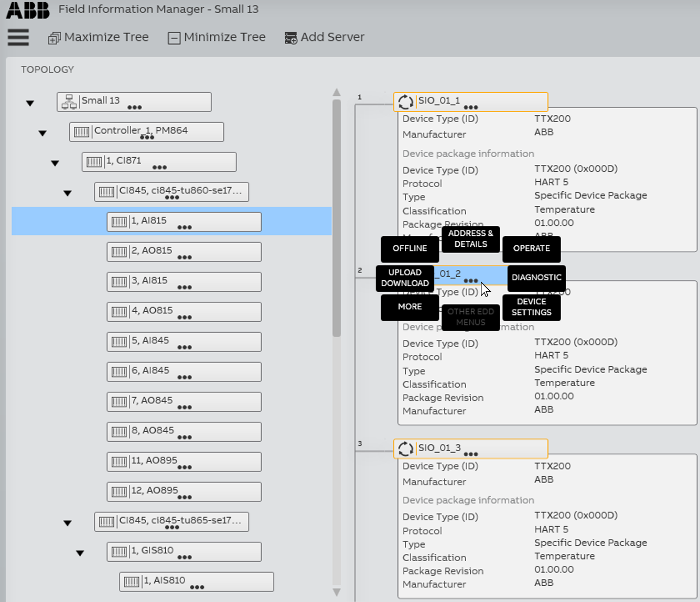Click module icon of 12, AO895
This screenshot has width=700, height=602.
coord(119,491)
